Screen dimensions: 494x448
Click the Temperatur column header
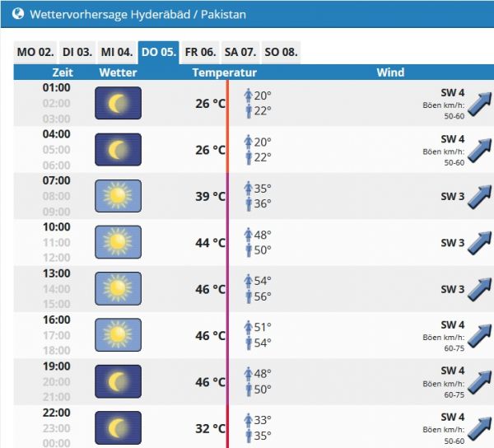click(x=224, y=72)
